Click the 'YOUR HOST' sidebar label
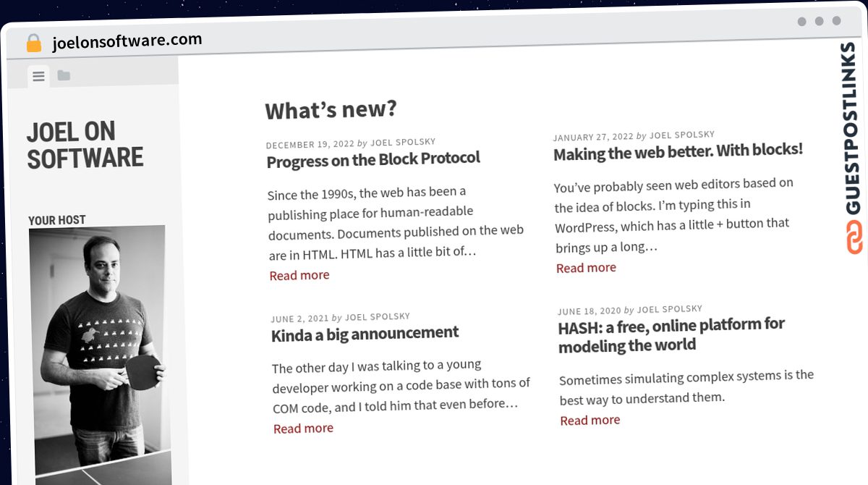The height and width of the screenshot is (485, 868). [x=57, y=220]
